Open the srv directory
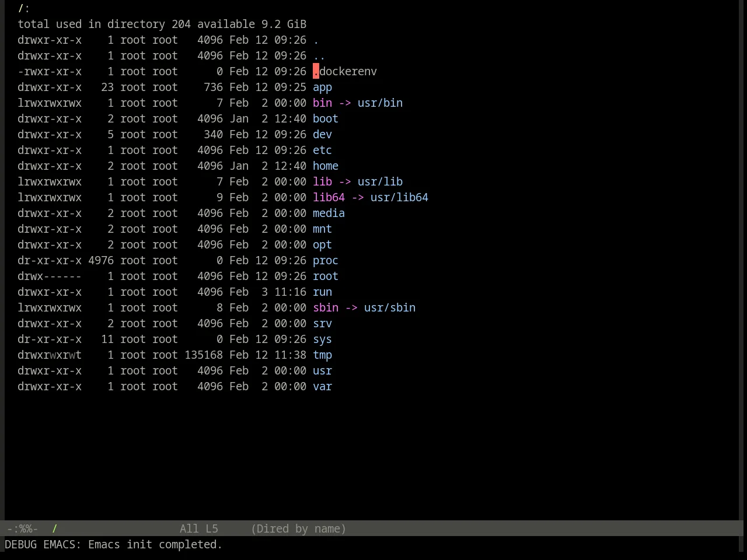Image resolution: width=747 pixels, height=560 pixels. (322, 324)
